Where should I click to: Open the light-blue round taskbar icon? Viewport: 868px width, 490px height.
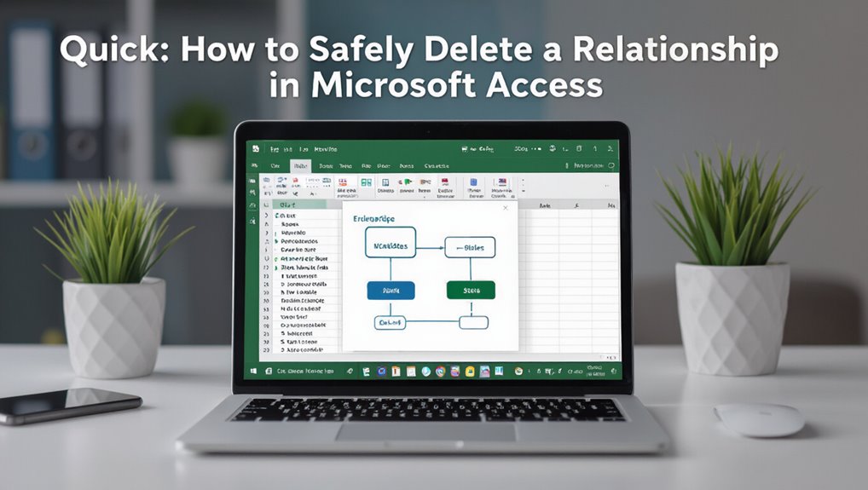pyautogui.click(x=425, y=372)
